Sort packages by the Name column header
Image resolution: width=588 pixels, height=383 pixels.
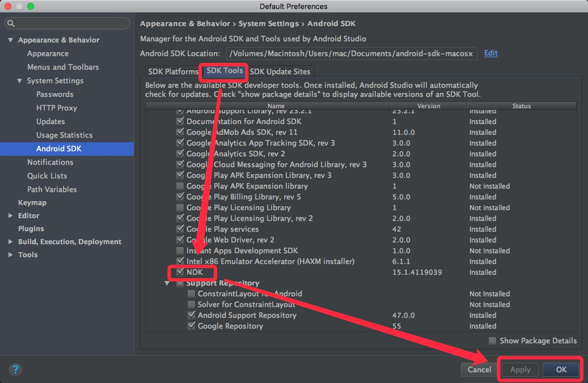coord(276,106)
